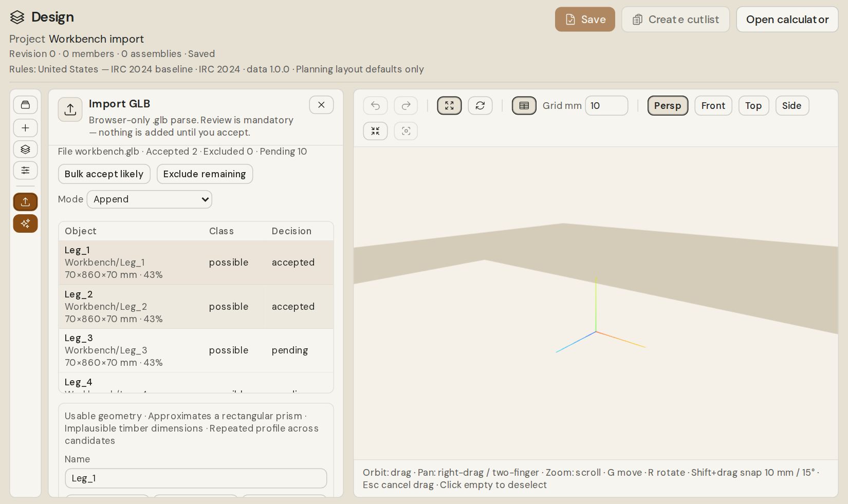Click the accepted decision for Leg_2

click(x=293, y=307)
